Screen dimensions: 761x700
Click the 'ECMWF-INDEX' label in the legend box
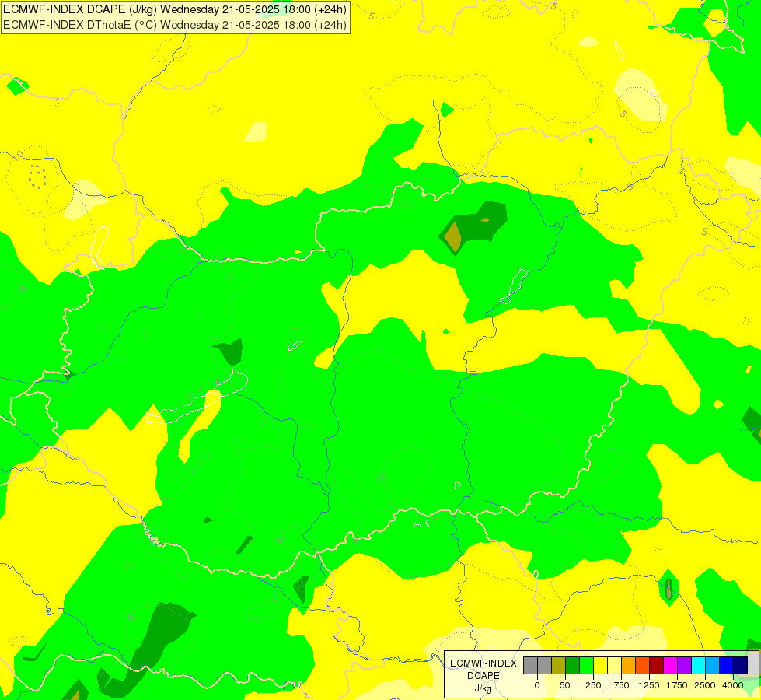(483, 663)
